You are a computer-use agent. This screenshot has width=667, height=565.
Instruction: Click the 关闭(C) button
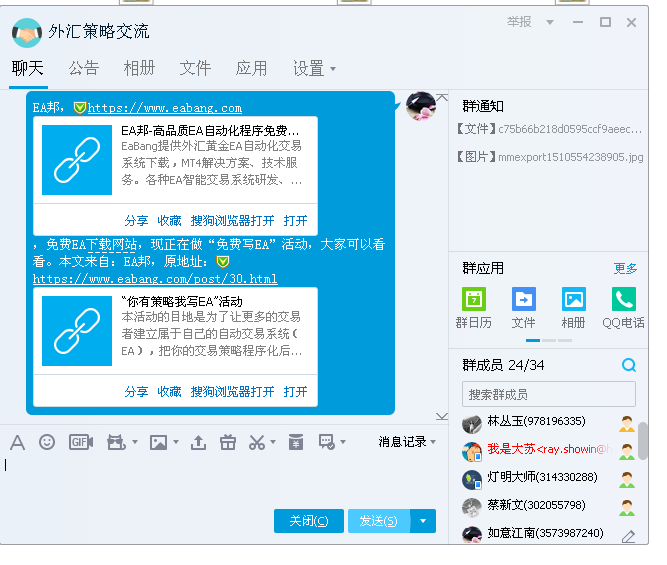tap(309, 521)
